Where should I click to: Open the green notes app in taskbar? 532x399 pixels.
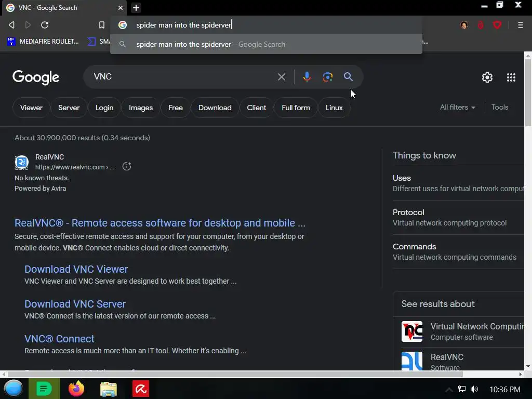(44, 389)
